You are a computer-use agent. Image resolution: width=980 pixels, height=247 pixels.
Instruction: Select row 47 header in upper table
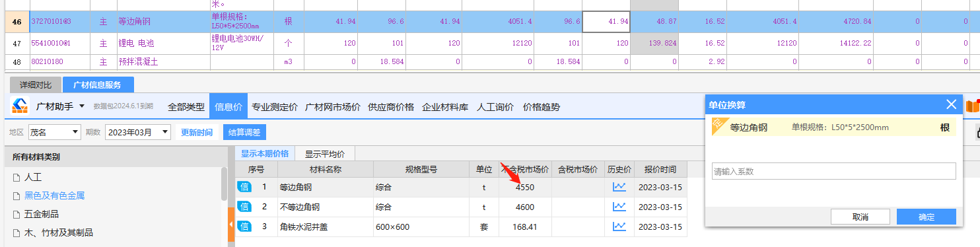[17, 44]
